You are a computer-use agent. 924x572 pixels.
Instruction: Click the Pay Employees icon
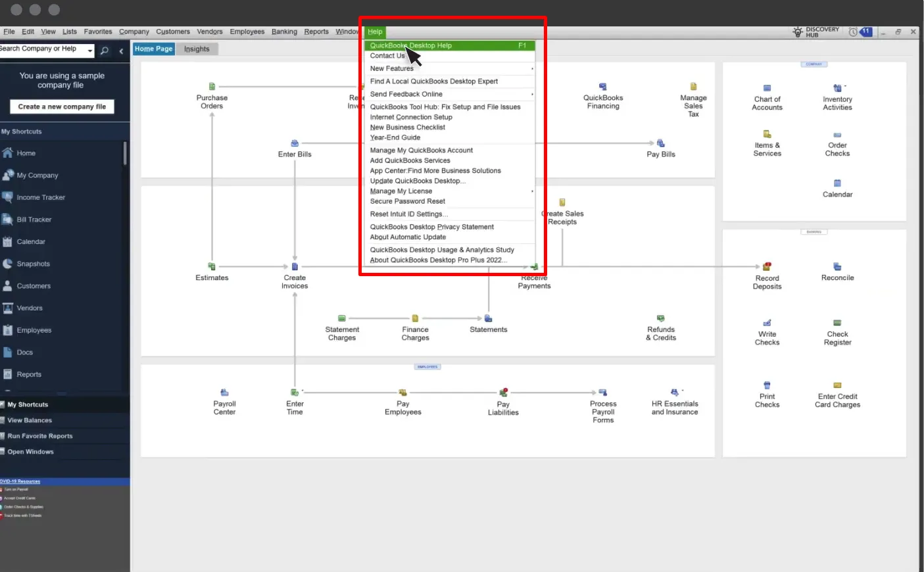402,393
